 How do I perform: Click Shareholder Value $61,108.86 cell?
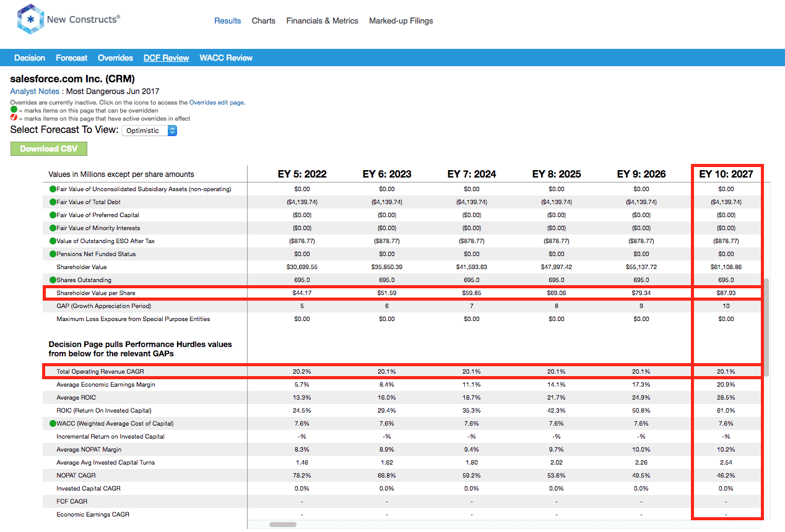[726, 267]
